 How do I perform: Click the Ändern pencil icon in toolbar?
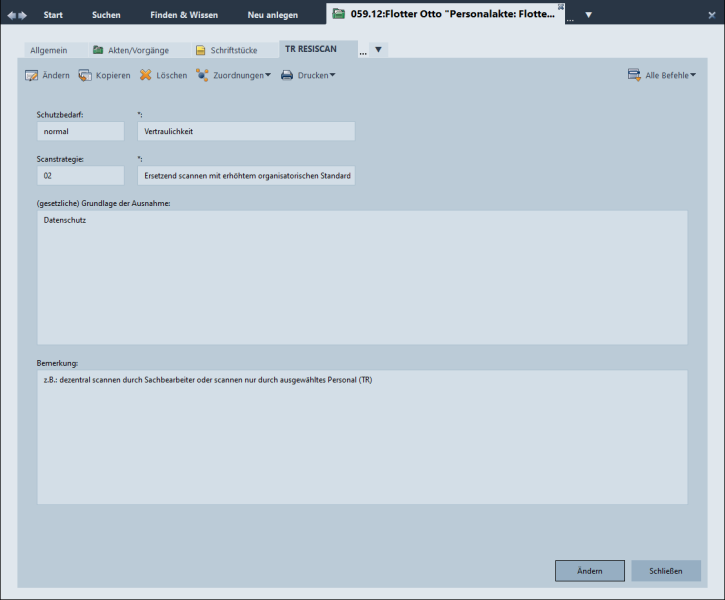[x=31, y=75]
